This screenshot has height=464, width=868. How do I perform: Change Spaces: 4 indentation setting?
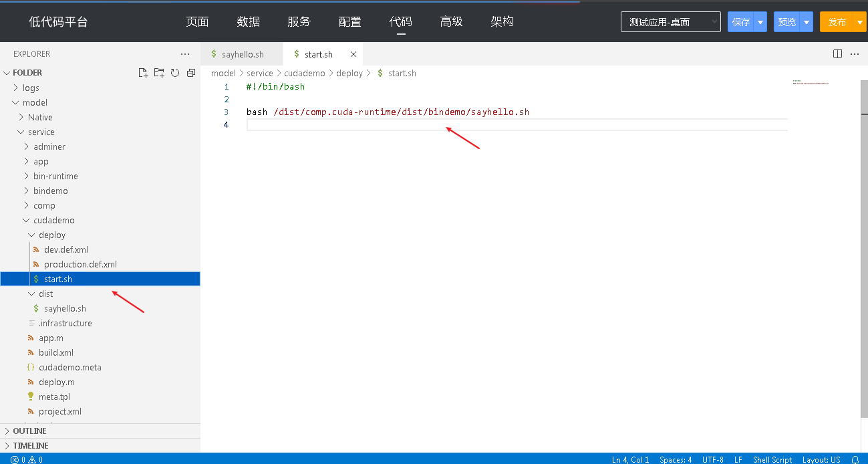point(676,459)
